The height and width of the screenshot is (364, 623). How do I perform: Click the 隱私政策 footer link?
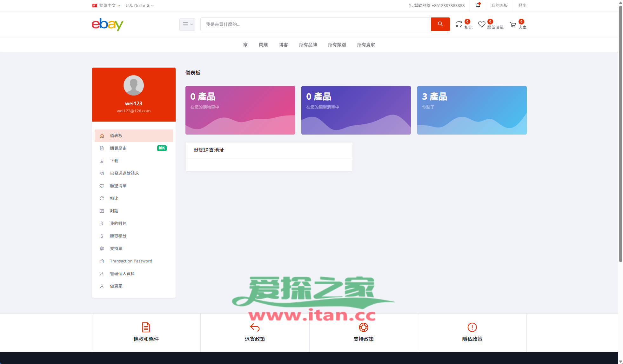click(472, 339)
